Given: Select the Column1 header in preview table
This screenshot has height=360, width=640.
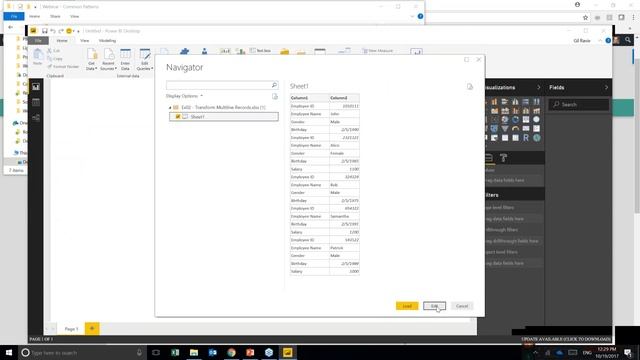Looking at the screenshot, I should (309, 98).
